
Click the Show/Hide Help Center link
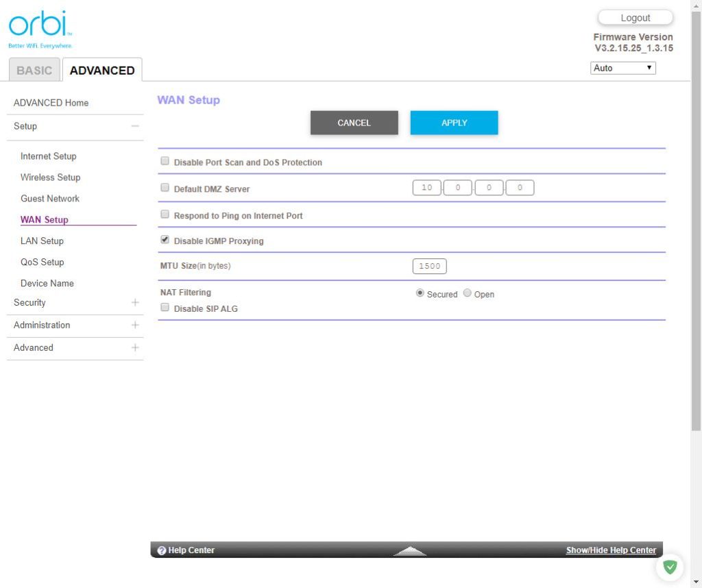tap(610, 550)
